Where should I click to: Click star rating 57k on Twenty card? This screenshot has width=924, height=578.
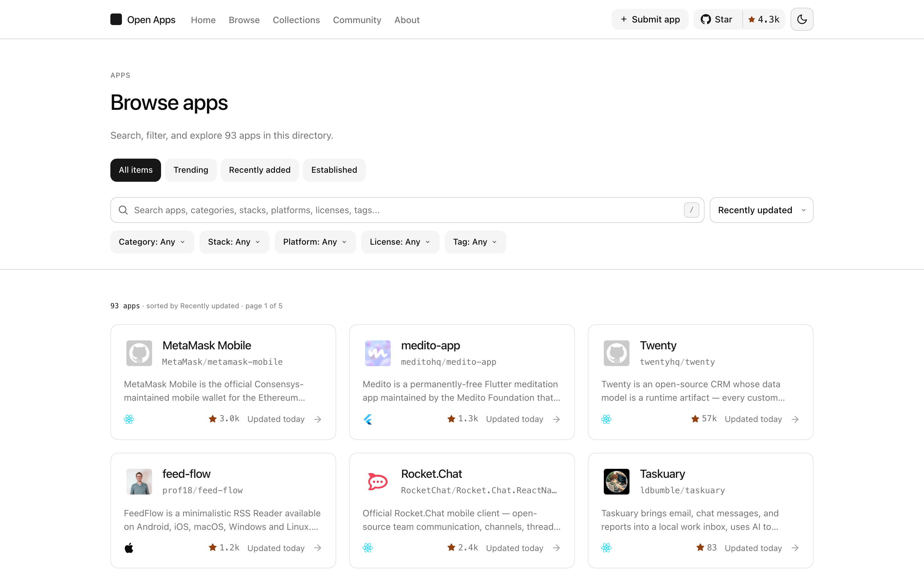pos(704,419)
